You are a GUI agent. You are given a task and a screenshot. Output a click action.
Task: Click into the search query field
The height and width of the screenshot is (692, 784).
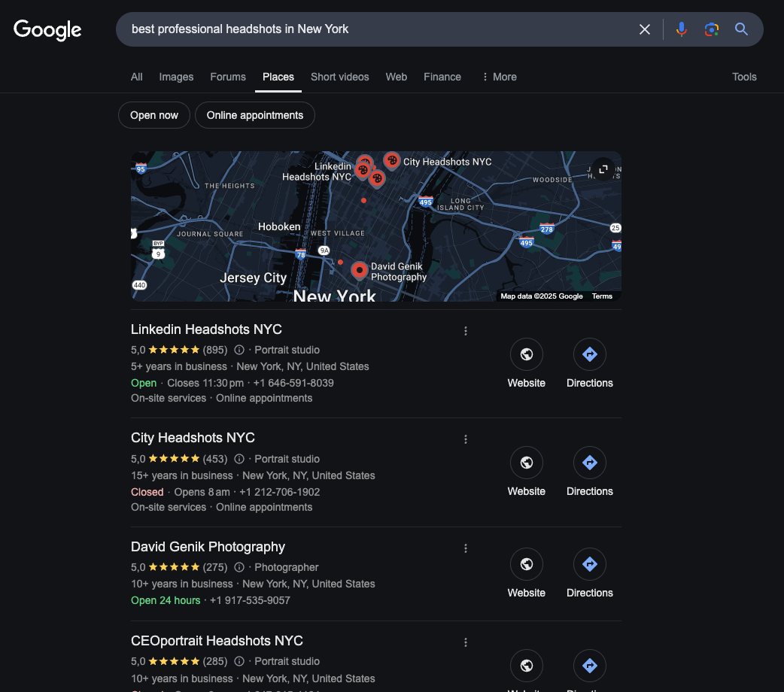coord(376,29)
